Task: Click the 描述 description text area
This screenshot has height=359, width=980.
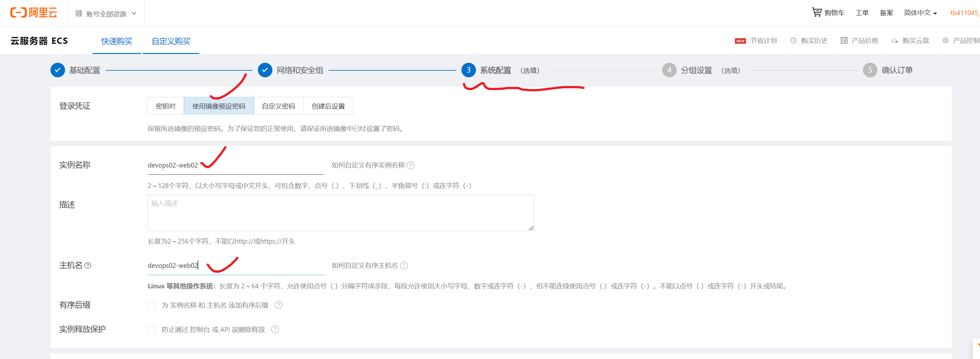Action: click(341, 213)
